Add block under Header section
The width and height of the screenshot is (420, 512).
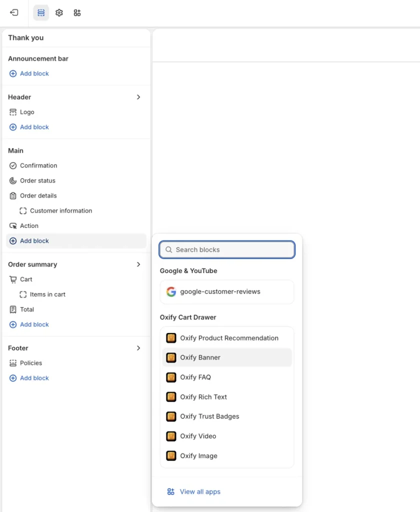coord(29,127)
